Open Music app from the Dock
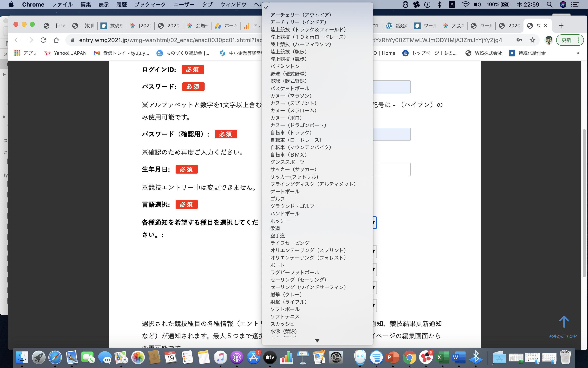588x368 pixels. pos(220,357)
